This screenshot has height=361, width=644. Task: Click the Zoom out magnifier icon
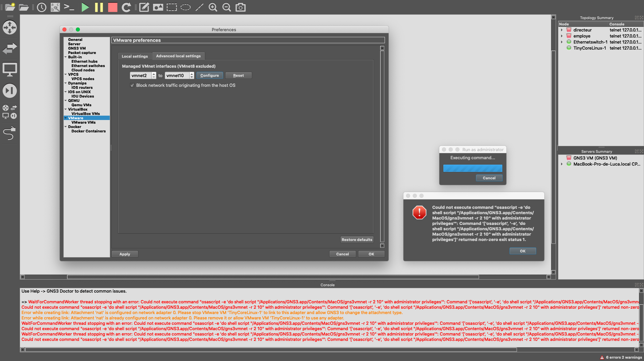pyautogui.click(x=227, y=7)
